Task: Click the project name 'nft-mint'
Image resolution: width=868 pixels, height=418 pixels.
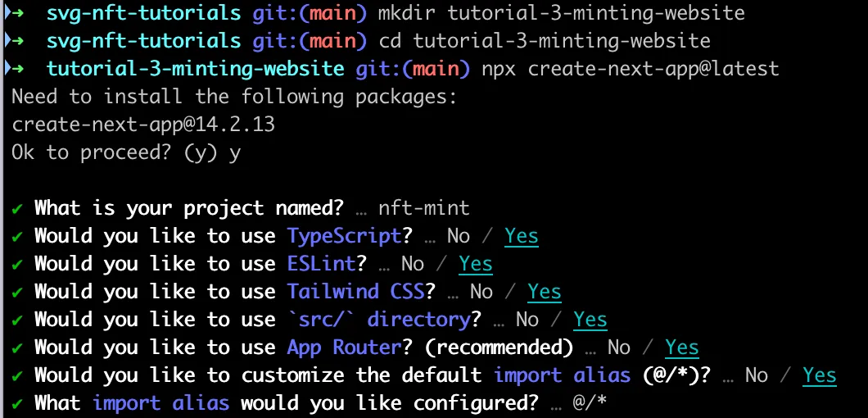Action: [424, 208]
